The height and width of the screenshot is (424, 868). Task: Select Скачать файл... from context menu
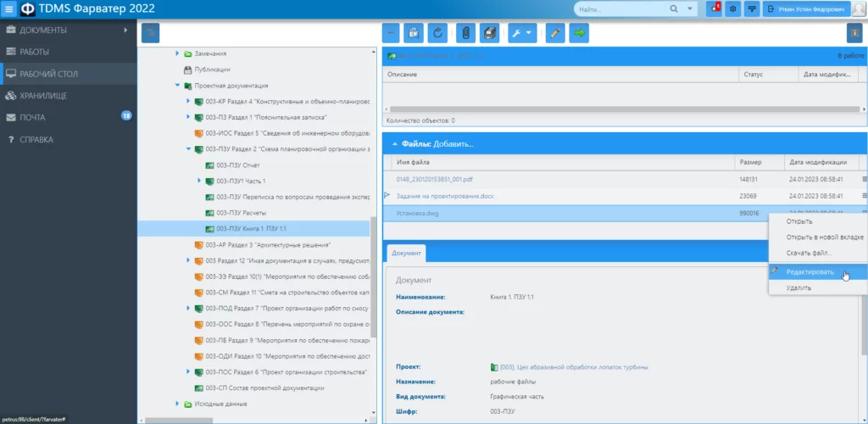[809, 253]
